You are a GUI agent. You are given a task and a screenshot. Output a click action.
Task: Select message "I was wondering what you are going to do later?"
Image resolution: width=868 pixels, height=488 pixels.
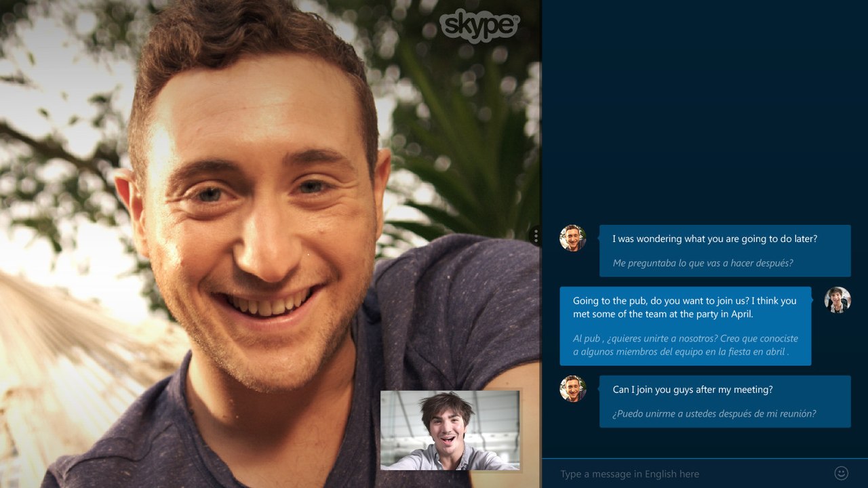tap(715, 239)
